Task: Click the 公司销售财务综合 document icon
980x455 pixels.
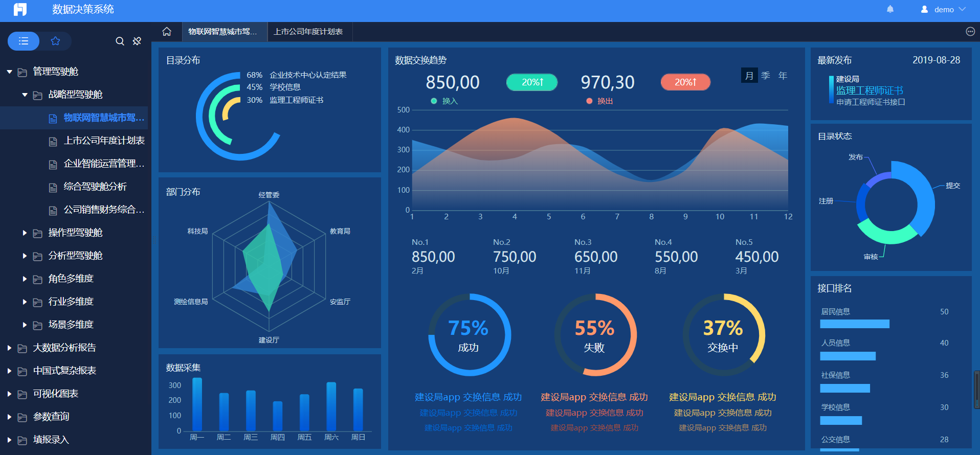Action: tap(53, 210)
